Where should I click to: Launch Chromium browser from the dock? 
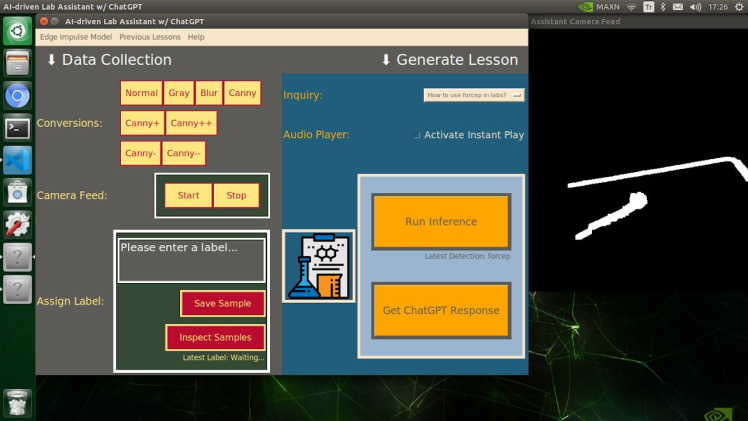[17, 96]
